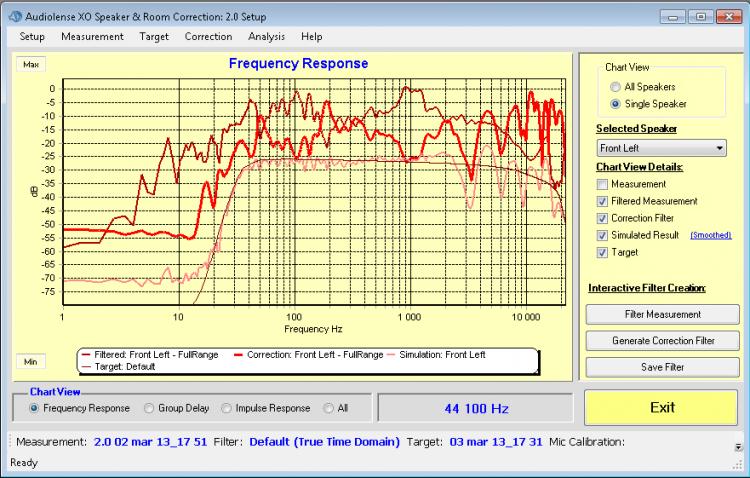Image resolution: width=750 pixels, height=478 pixels.
Task: Open the Correction menu
Action: tap(208, 37)
